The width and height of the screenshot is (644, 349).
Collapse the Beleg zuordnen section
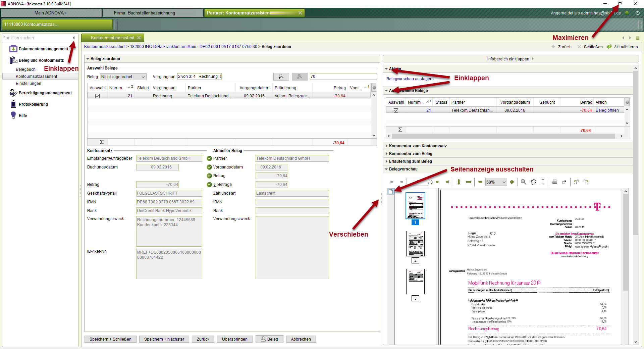[88, 59]
